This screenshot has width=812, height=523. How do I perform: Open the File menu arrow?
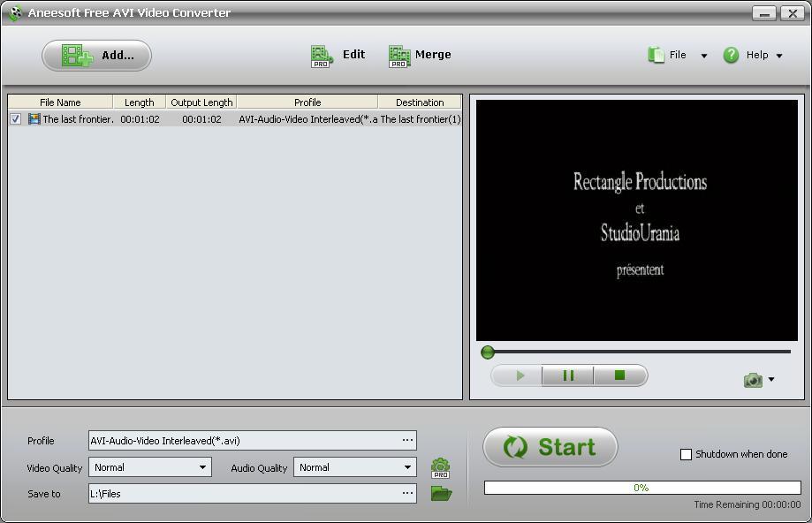point(702,54)
